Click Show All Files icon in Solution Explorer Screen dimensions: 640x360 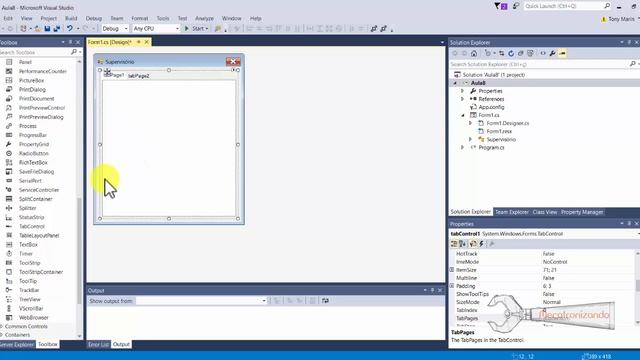point(530,53)
